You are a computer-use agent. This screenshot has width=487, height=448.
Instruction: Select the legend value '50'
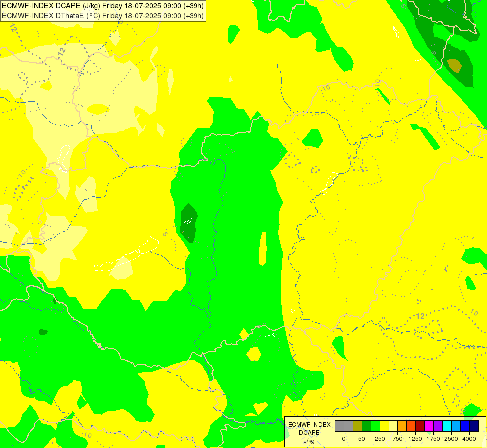click(x=362, y=439)
